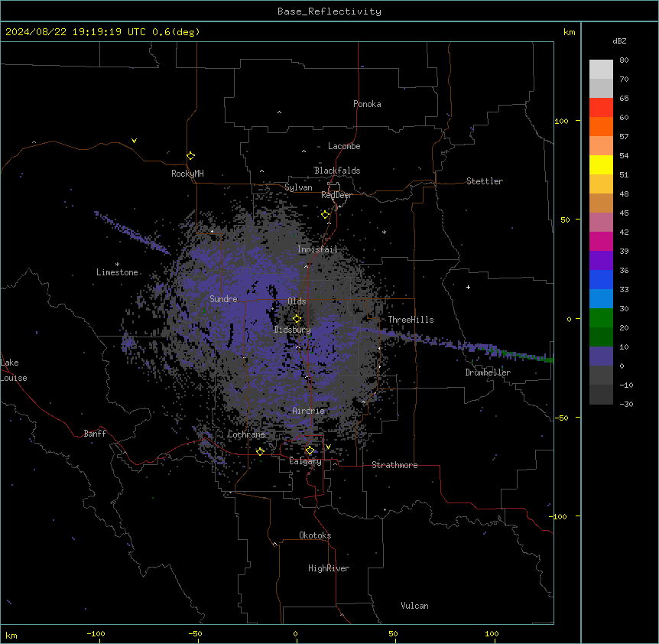Screen dimensions: 659x644
Task: Click the yellow V marker northwest of RockyMH
Action: tap(134, 141)
